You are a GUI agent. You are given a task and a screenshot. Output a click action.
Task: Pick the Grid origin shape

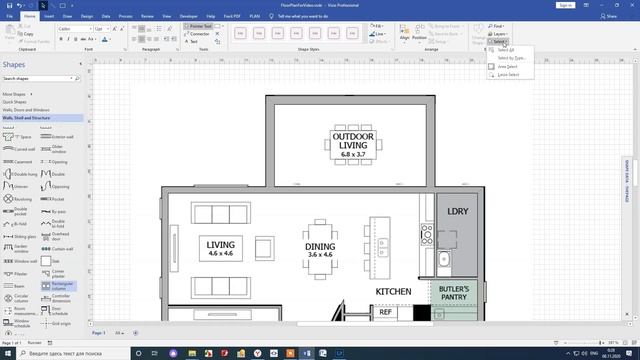tap(56, 323)
